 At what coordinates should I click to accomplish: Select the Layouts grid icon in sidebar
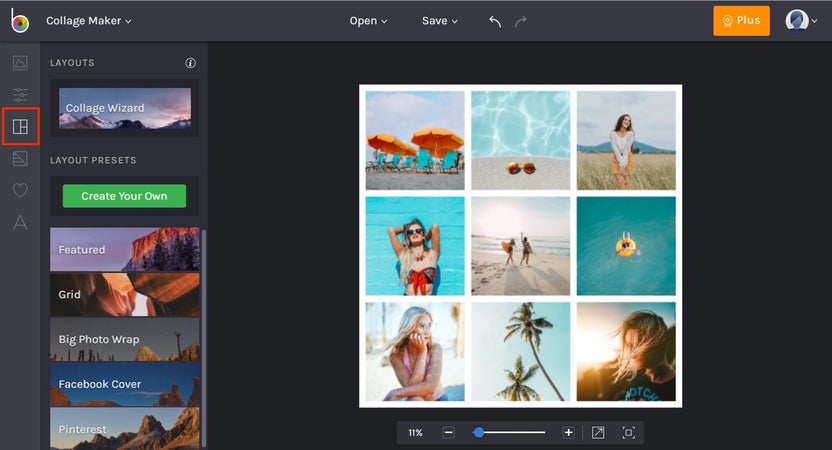coord(20,127)
